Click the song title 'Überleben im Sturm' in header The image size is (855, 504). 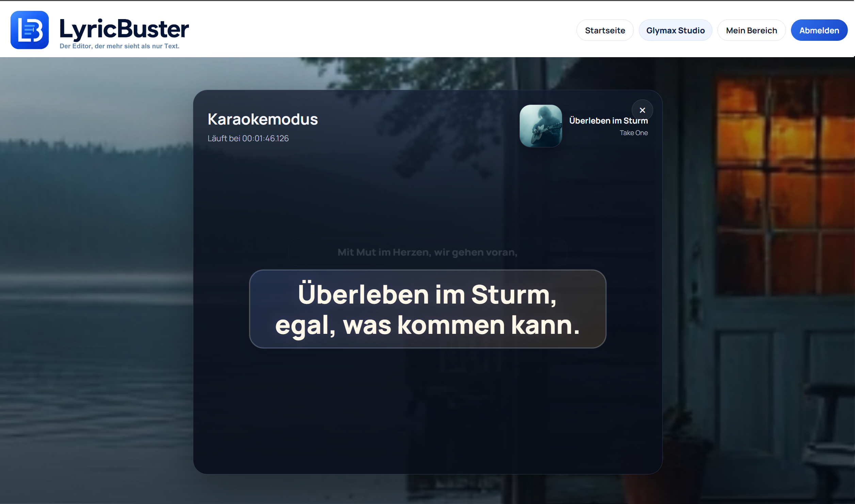(x=608, y=121)
